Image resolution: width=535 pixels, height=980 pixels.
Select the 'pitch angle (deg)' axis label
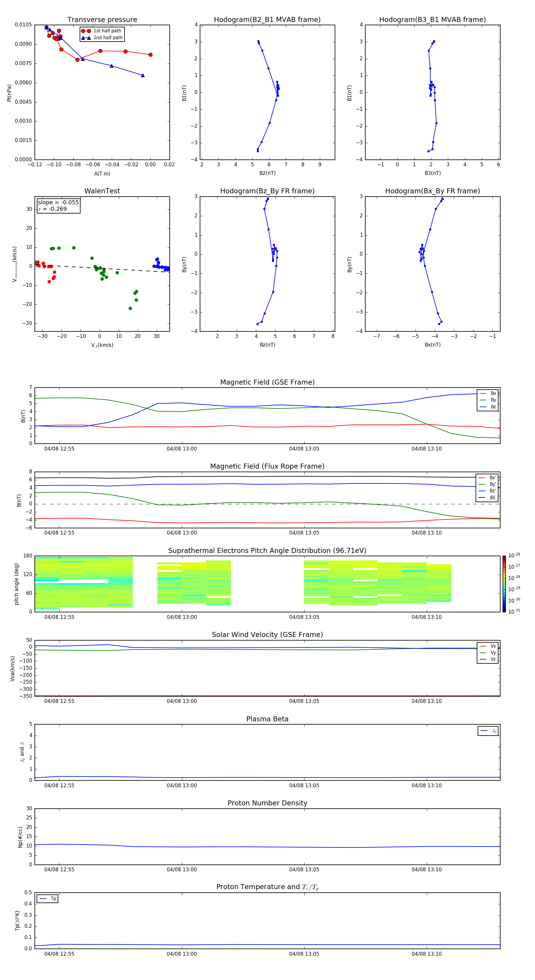click(x=16, y=584)
